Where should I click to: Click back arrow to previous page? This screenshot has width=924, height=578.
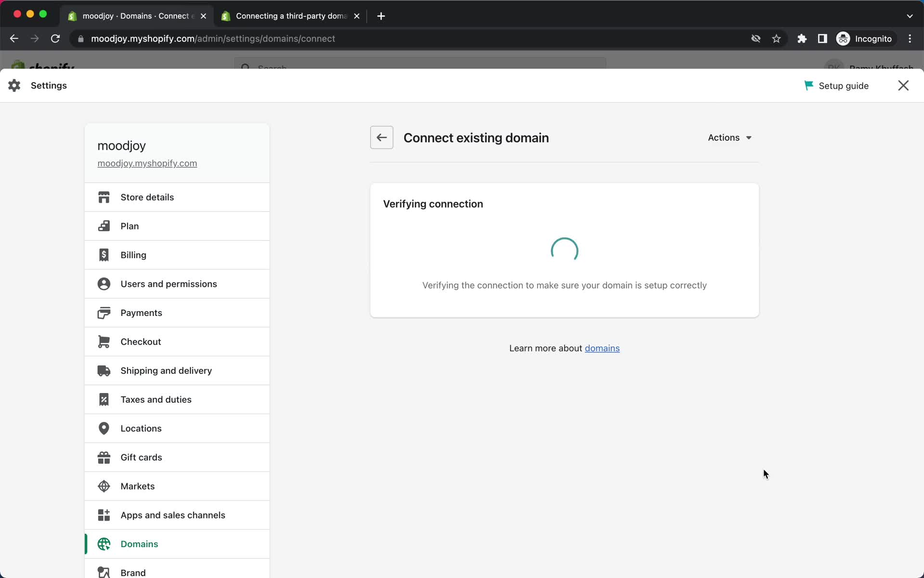click(x=381, y=137)
